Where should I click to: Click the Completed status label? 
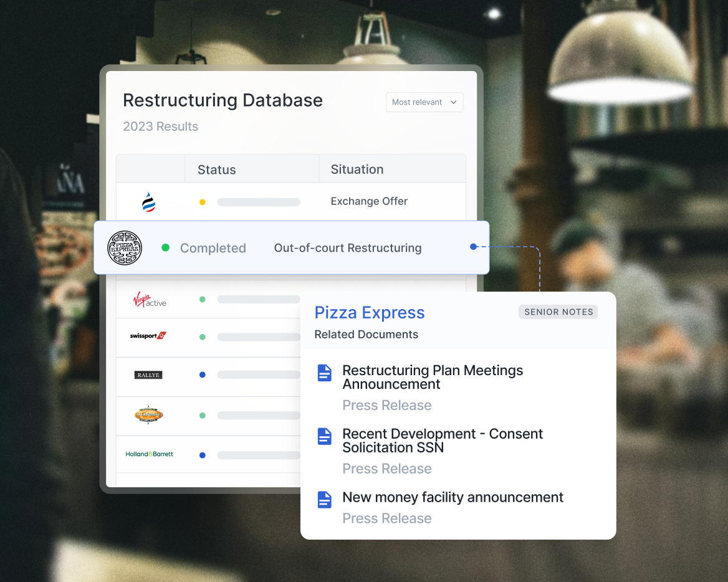pos(213,248)
